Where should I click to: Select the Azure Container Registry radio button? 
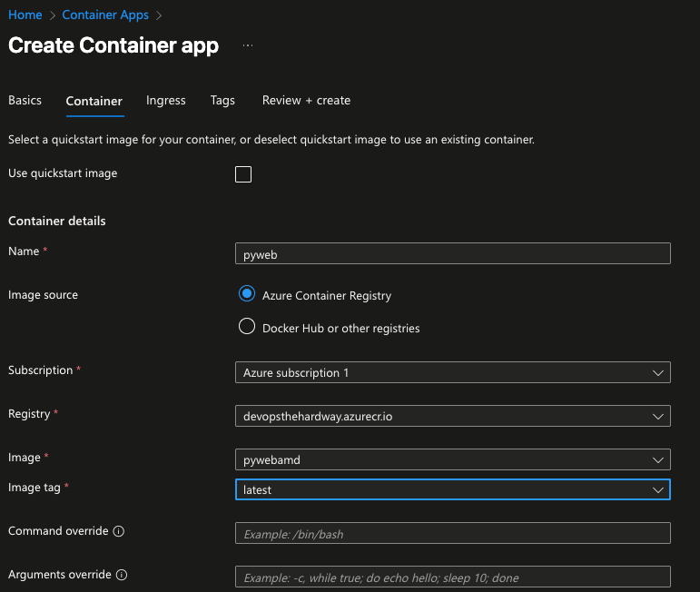[246, 294]
